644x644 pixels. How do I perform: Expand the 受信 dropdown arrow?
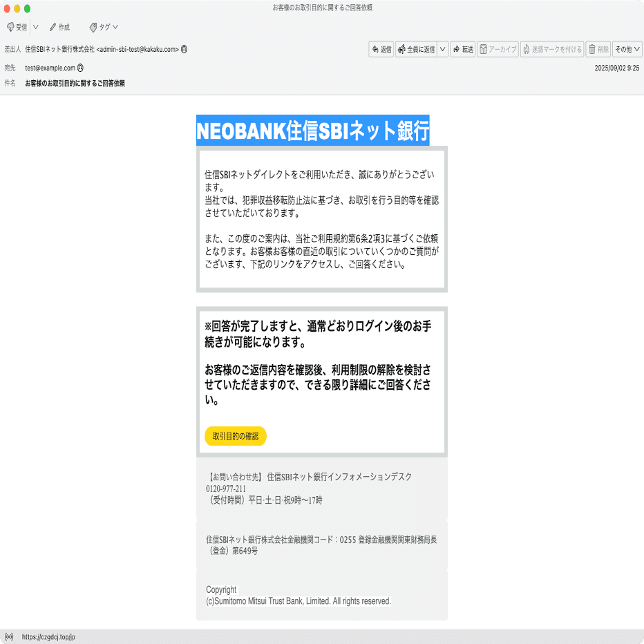(x=35, y=27)
